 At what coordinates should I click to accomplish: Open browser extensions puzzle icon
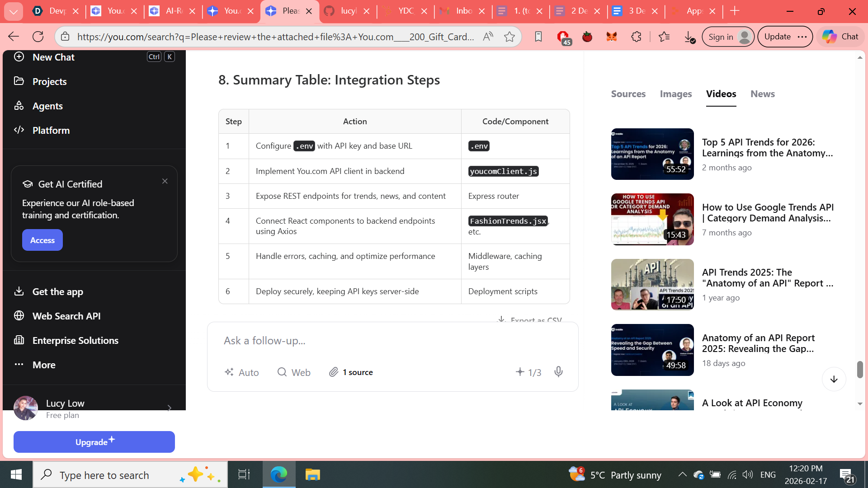click(x=636, y=37)
